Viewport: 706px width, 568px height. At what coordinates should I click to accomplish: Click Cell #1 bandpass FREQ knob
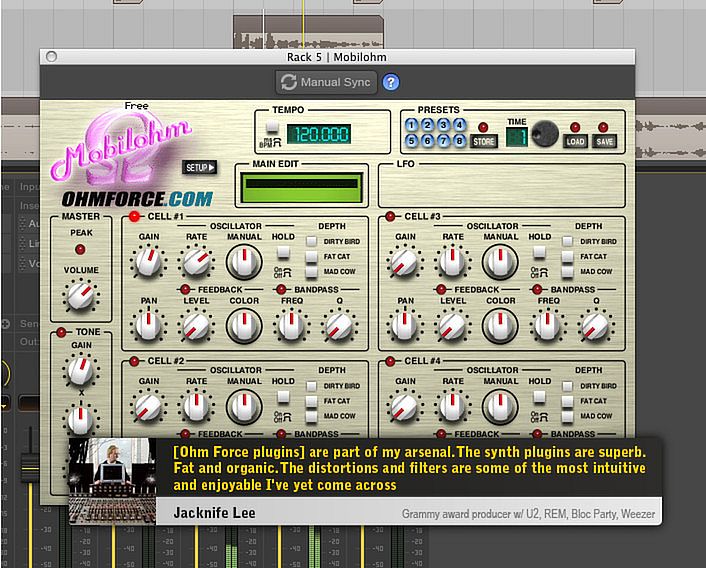(292, 326)
